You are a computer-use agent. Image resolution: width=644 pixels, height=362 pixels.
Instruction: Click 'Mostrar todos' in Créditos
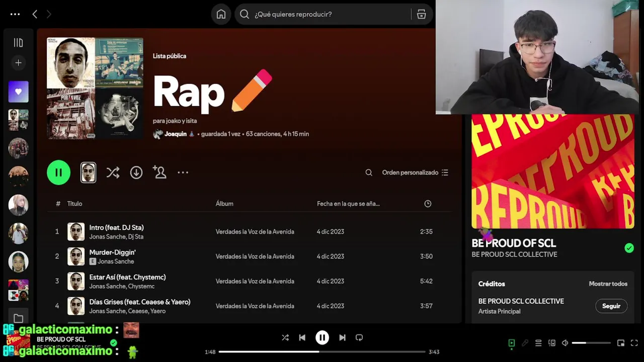608,284
